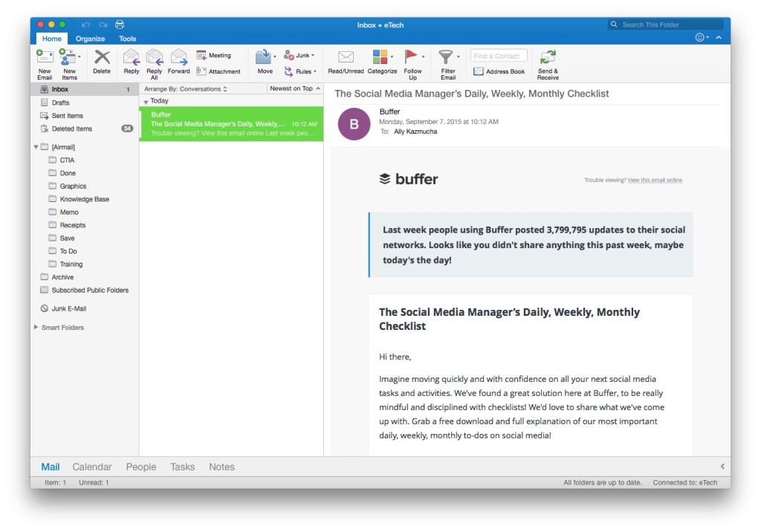761x532 pixels.
Task: Click the Filter Email funnel
Action: (x=446, y=56)
